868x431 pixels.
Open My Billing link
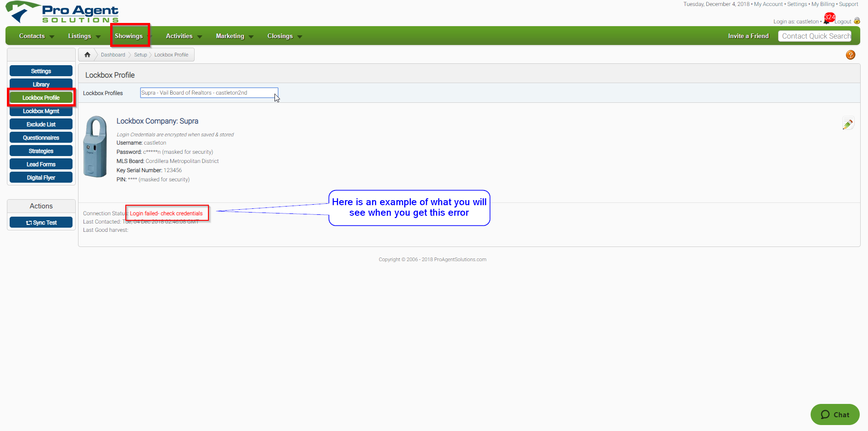pos(823,4)
